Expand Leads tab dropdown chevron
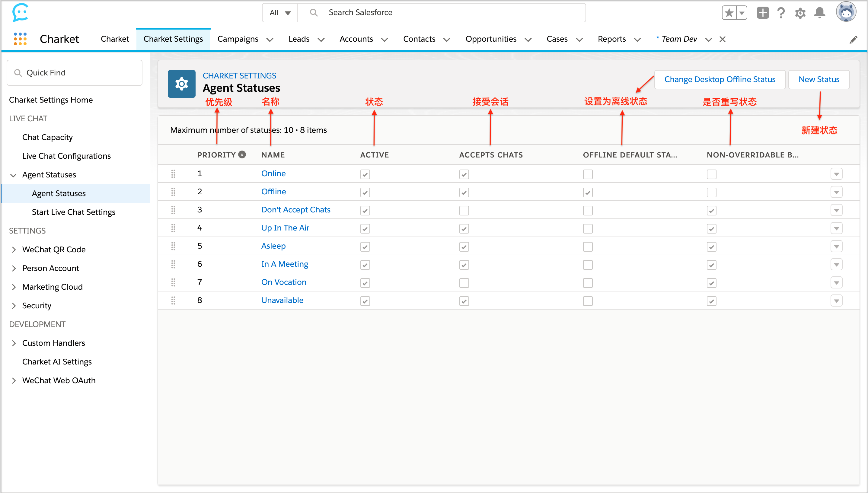Screen dimensions: 868x493 point(321,40)
